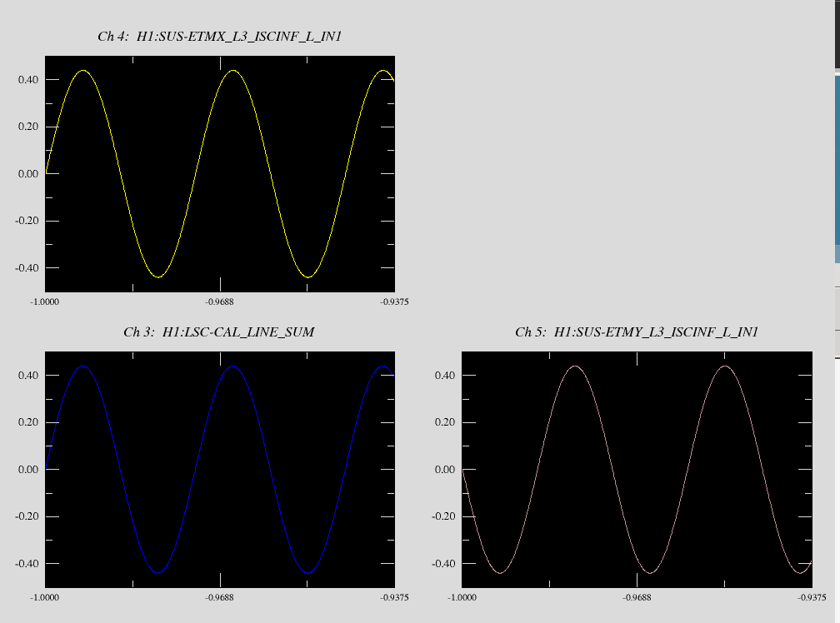Click the -0.9375 x-axis label under Ch 5
This screenshot has height=623, width=840.
[x=812, y=597]
